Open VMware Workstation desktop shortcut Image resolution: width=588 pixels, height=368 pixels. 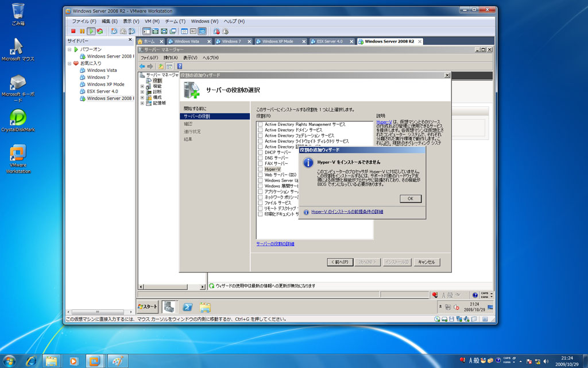pyautogui.click(x=18, y=159)
